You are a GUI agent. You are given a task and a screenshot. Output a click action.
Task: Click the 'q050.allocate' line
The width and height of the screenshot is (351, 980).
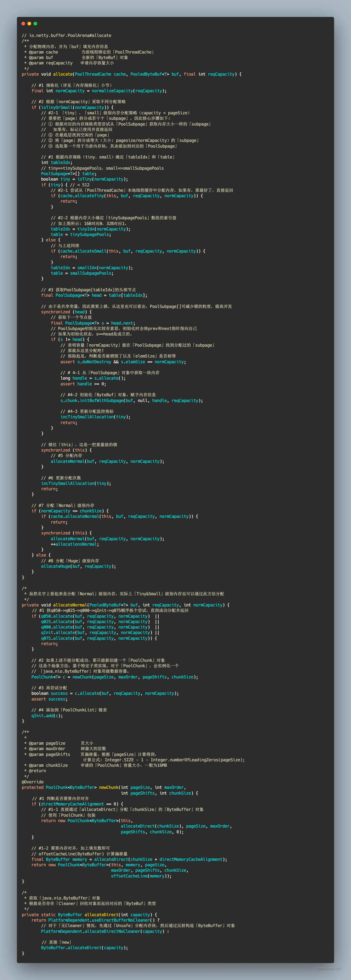[95, 616]
